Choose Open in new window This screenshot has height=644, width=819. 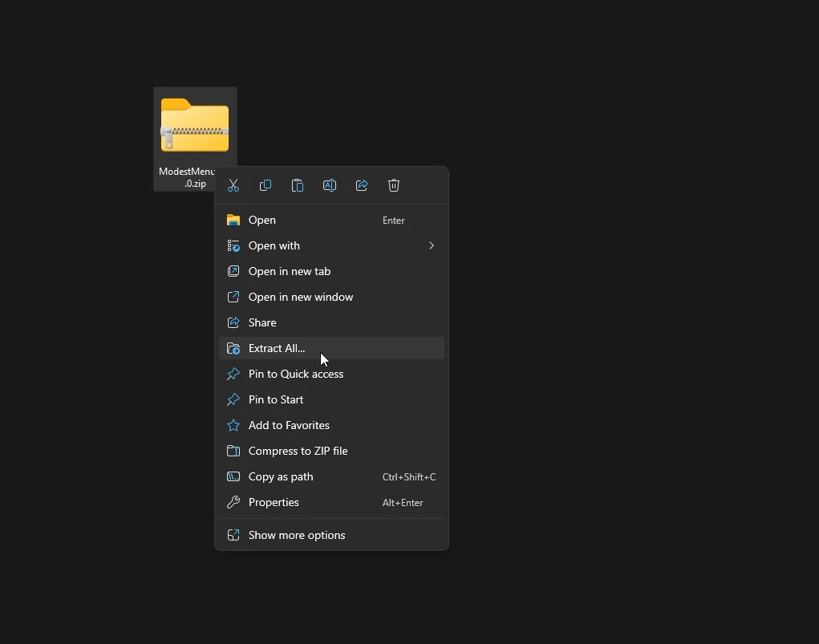pos(331,297)
